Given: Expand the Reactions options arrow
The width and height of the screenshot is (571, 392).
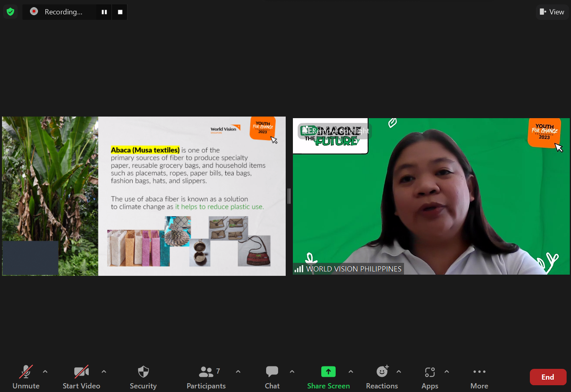Looking at the screenshot, I should (399, 372).
